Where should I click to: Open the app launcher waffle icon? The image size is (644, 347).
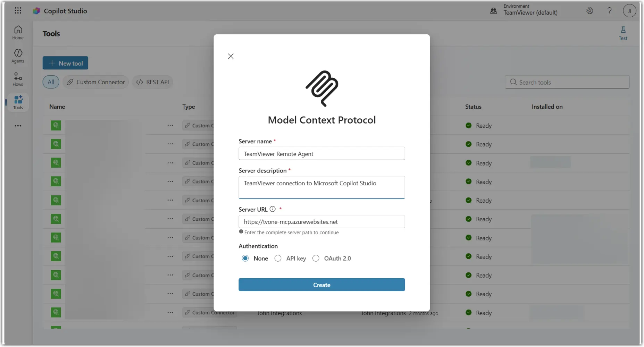(x=18, y=11)
